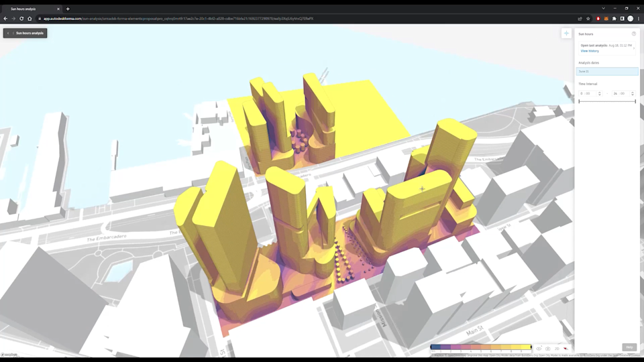Image resolution: width=644 pixels, height=362 pixels.
Task: Click the Time interval label
Action: point(588,84)
